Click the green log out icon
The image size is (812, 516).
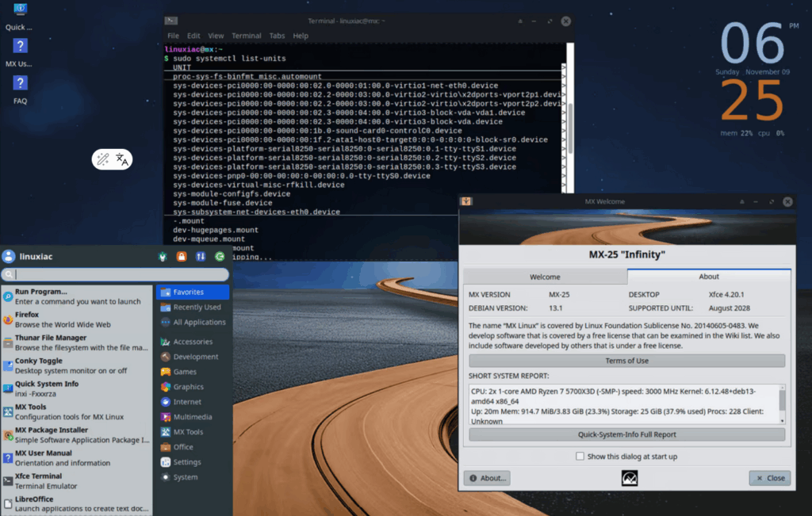(219, 257)
